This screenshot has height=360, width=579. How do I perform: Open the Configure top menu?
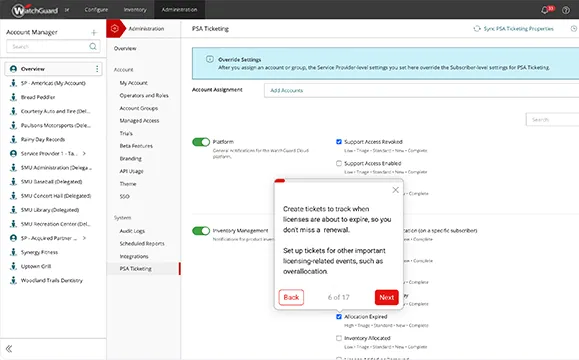[x=96, y=10]
